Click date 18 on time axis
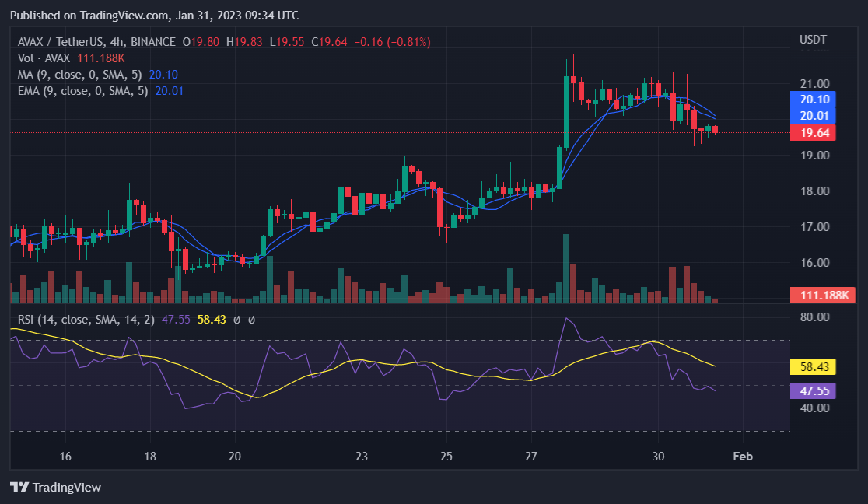The image size is (868, 504). tap(150, 457)
